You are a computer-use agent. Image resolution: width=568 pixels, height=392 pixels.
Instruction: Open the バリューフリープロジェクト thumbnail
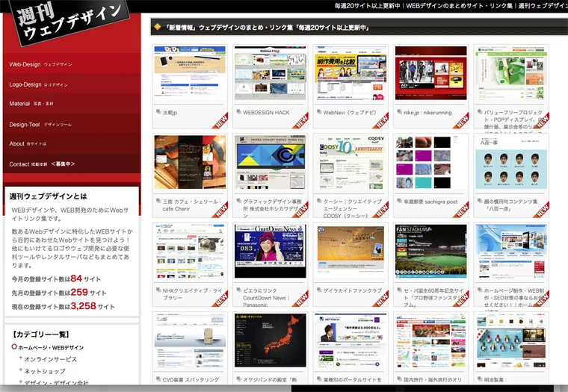[510, 73]
